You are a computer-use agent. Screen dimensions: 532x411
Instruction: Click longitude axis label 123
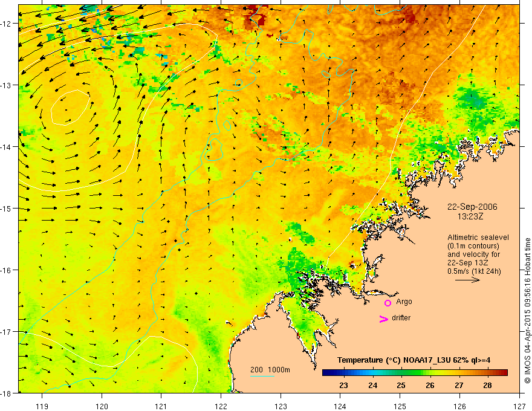(x=281, y=406)
